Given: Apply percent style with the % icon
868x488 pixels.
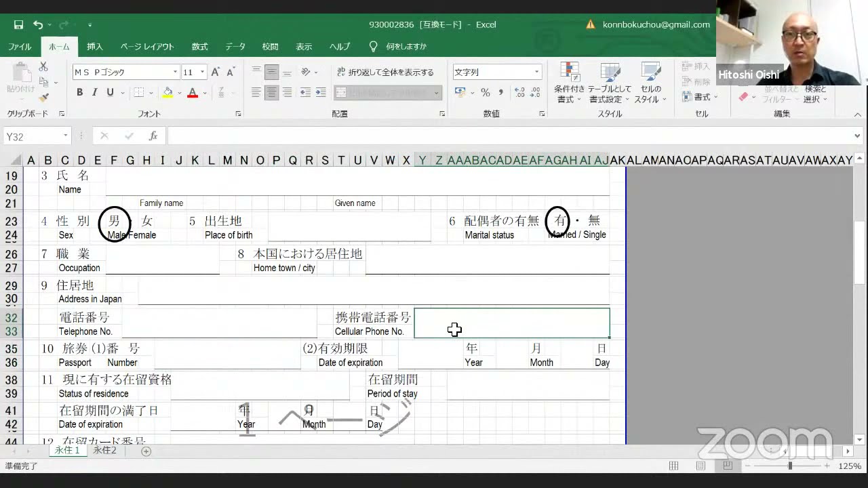Looking at the screenshot, I should [x=486, y=92].
